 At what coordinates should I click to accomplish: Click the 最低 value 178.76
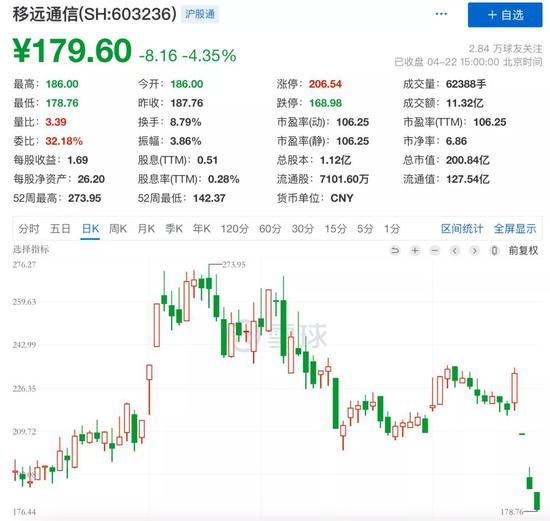coord(62,103)
